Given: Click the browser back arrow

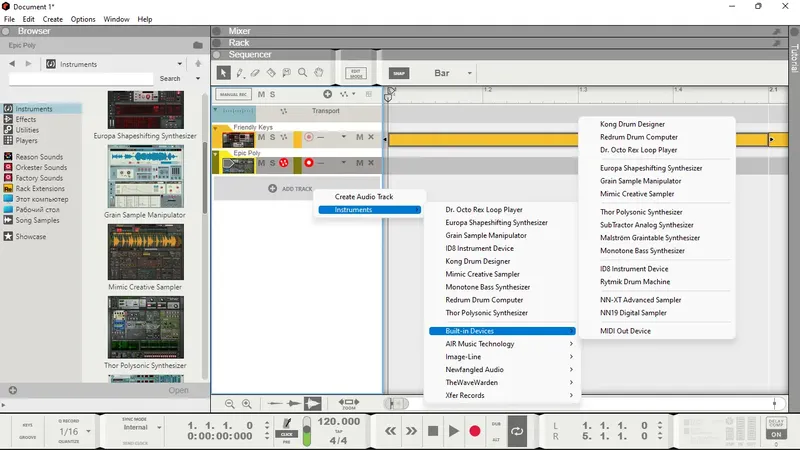Looking at the screenshot, I should 12,64.
